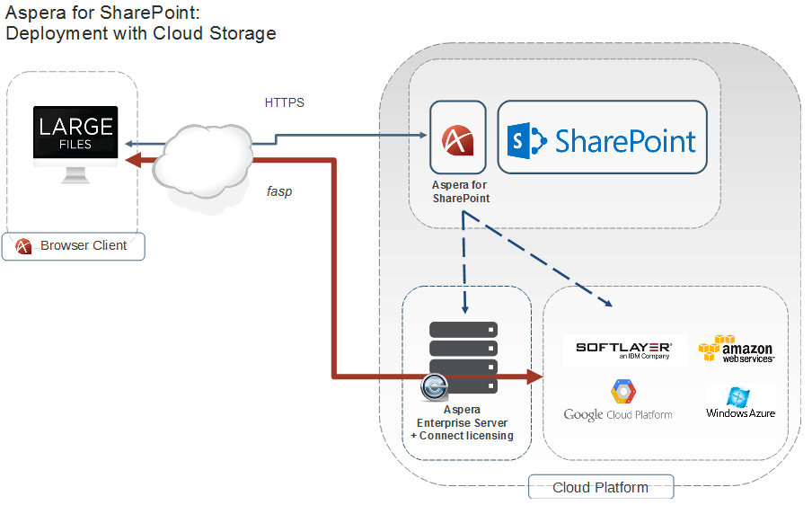Select the Google Cloud Platform logo
The image size is (812, 505).
tap(619, 402)
